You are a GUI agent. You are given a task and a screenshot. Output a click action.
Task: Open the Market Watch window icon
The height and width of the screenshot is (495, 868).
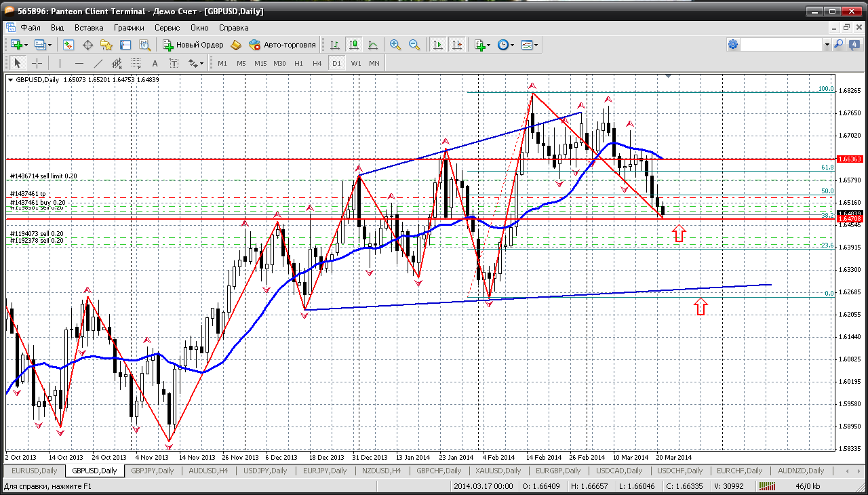click(68, 45)
